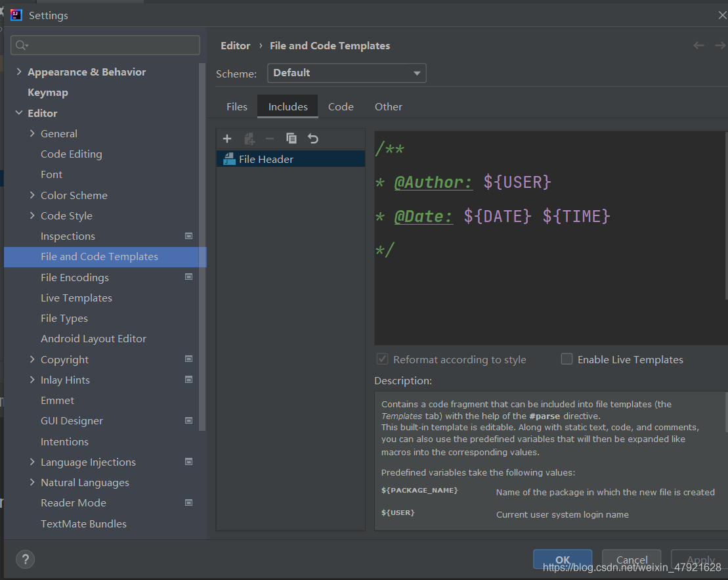The height and width of the screenshot is (580, 728).
Task: Open Font settings
Action: coord(52,175)
